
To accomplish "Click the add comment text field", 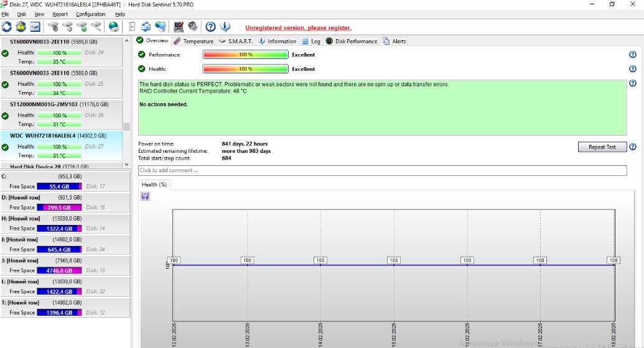I will point(383,170).
